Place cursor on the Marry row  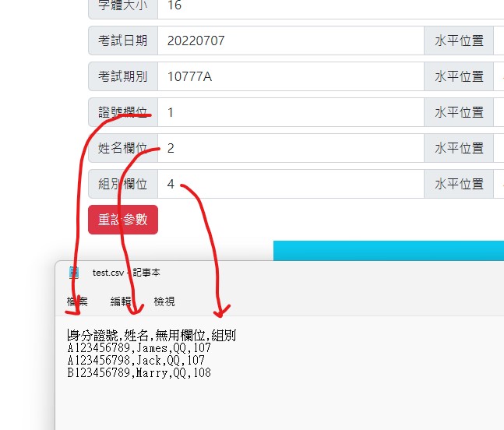click(139, 373)
